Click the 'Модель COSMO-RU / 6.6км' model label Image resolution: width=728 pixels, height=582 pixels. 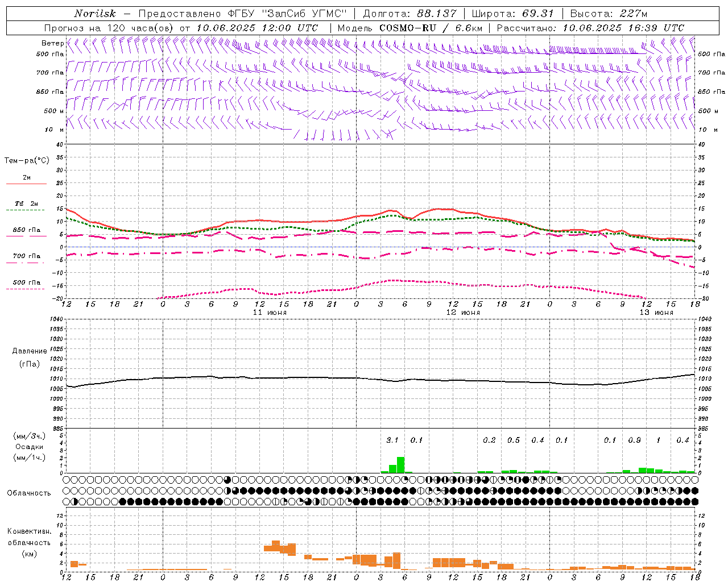[x=410, y=28]
